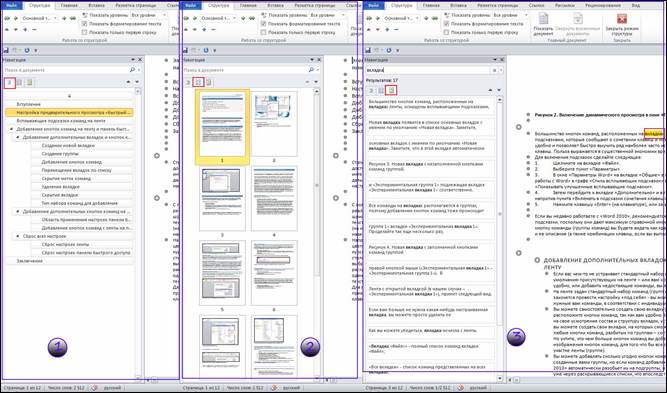
Task: Open search options arrow in search results window
Action: click(502, 70)
